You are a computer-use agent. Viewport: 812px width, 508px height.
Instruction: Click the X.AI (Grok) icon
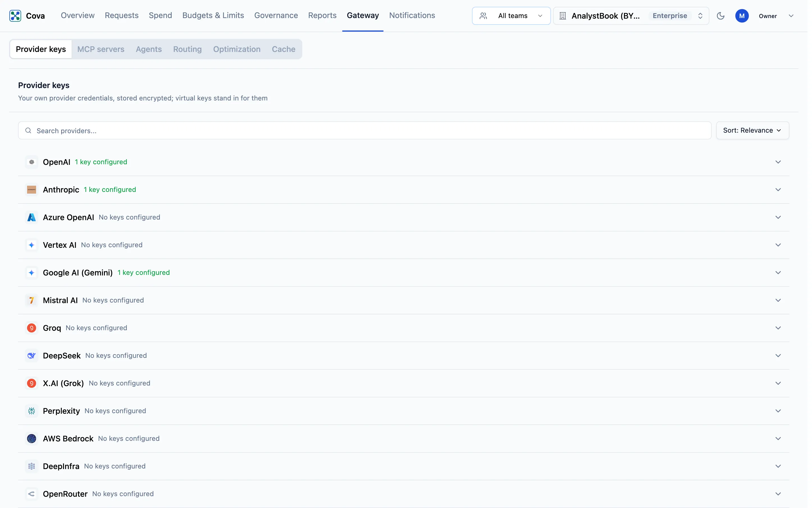(32, 383)
